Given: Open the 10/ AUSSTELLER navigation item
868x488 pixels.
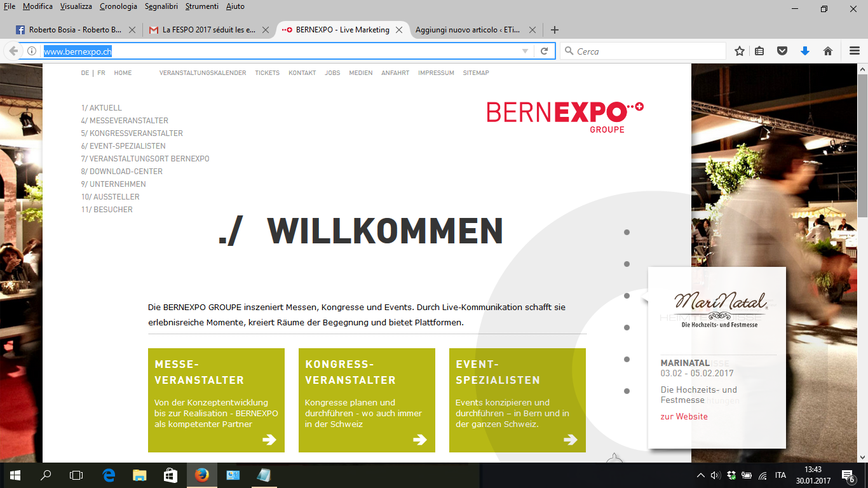Looking at the screenshot, I should point(111,197).
